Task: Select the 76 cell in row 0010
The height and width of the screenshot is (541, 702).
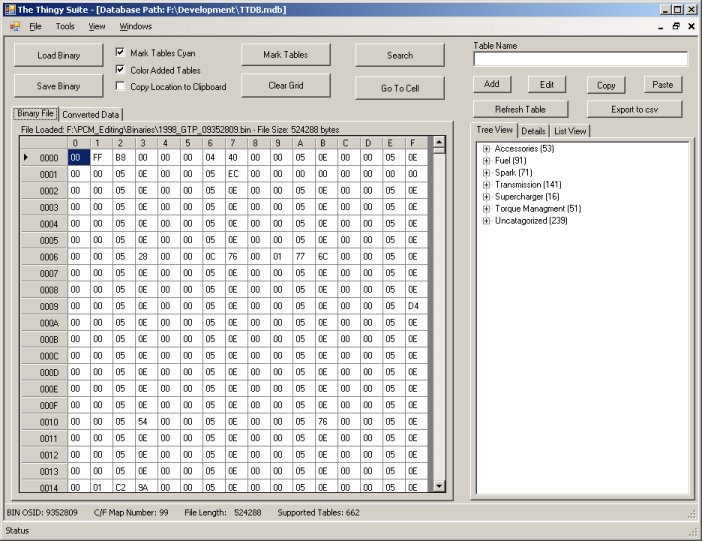Action: (x=326, y=421)
